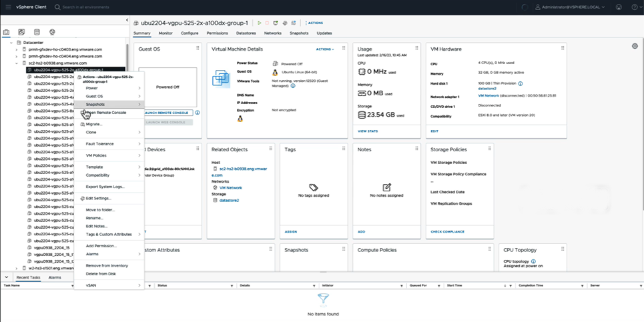Image resolution: width=644 pixels, height=322 pixels.
Task: Power on the VM with green play icon
Action: [259, 23]
